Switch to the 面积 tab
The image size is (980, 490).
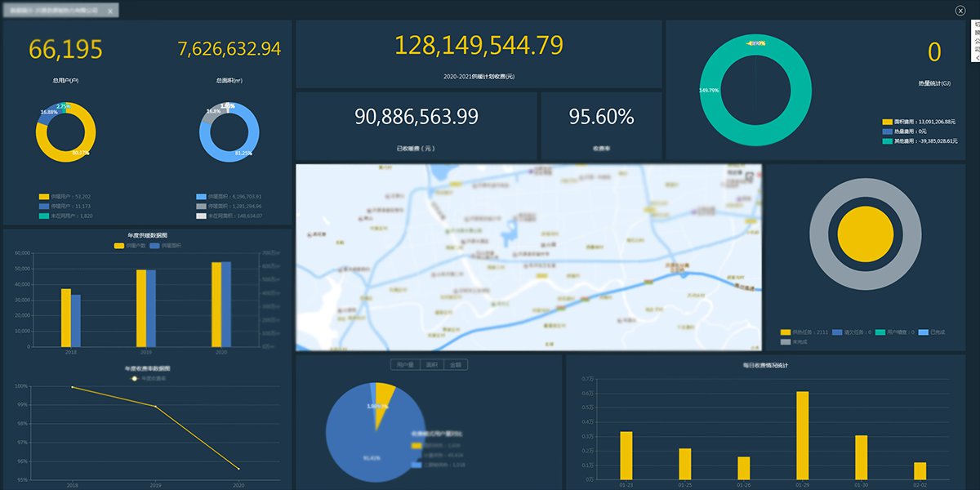(x=430, y=365)
